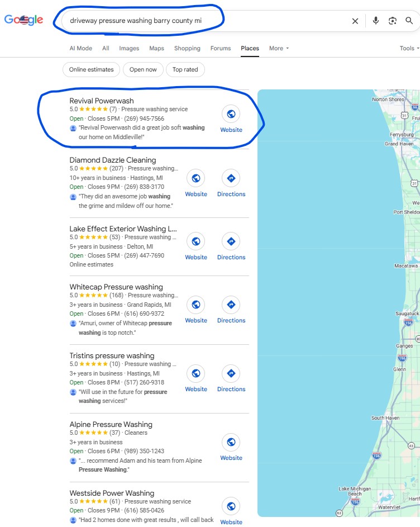
Task: Open the Google logo home link
Action: click(23, 20)
